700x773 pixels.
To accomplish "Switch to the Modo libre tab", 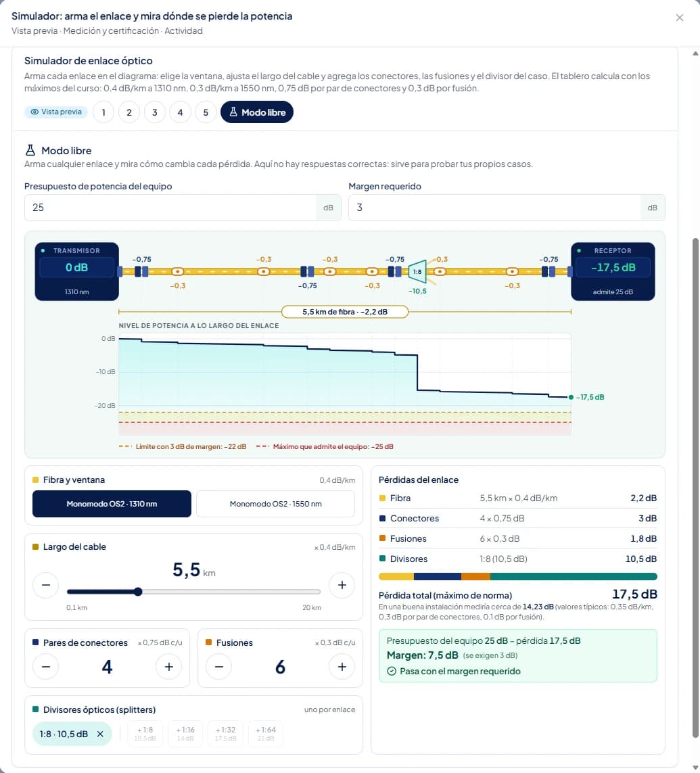I will pyautogui.click(x=257, y=112).
